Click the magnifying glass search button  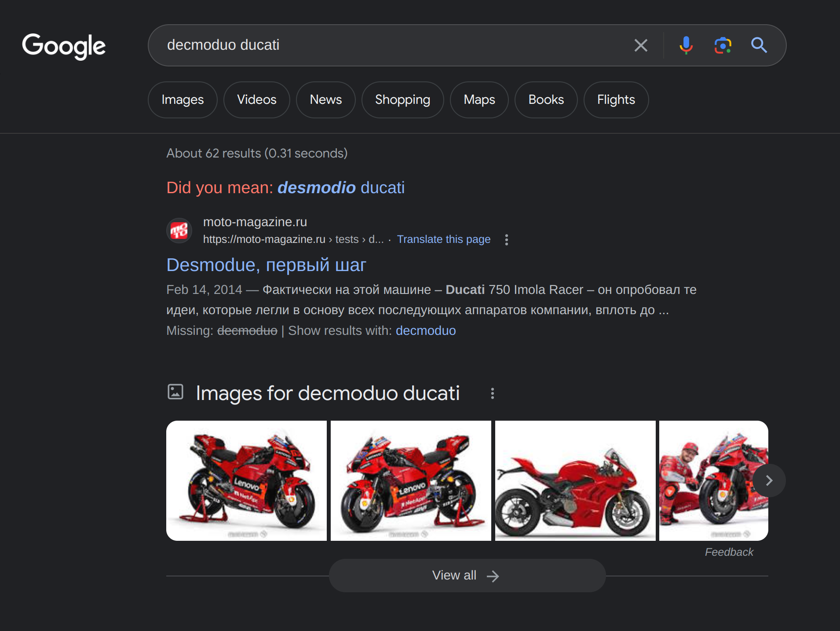click(x=759, y=45)
